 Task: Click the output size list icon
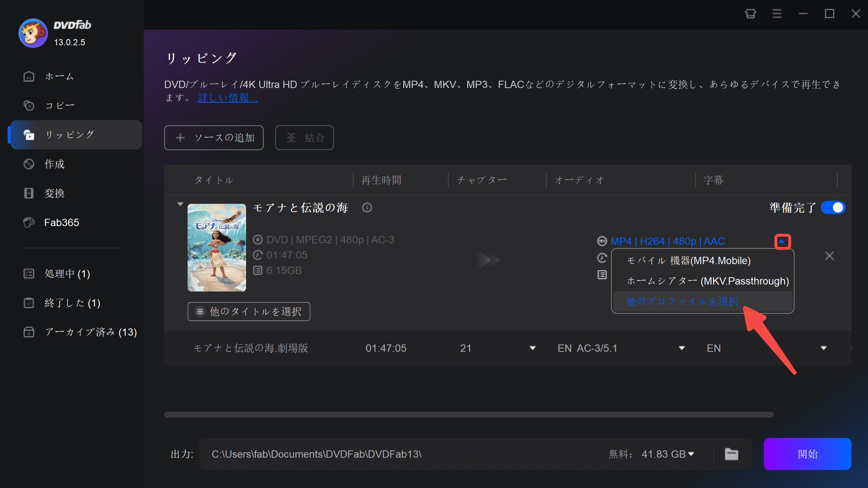pyautogui.click(x=602, y=275)
